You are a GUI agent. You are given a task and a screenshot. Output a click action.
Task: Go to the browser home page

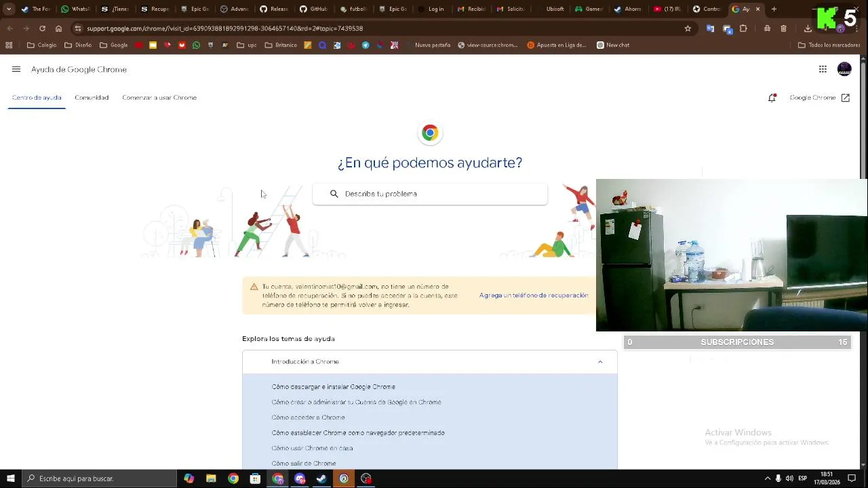[58, 28]
